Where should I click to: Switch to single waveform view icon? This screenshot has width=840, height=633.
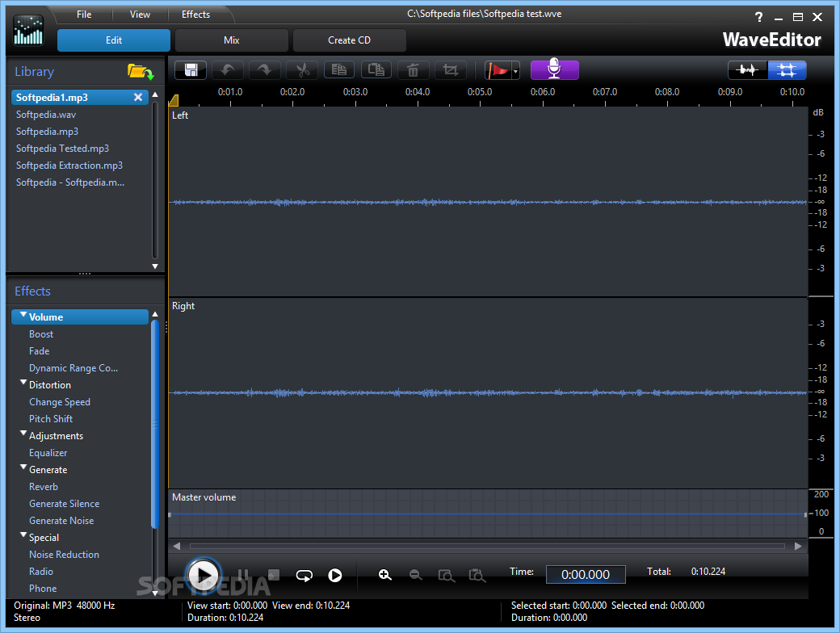[x=747, y=70]
